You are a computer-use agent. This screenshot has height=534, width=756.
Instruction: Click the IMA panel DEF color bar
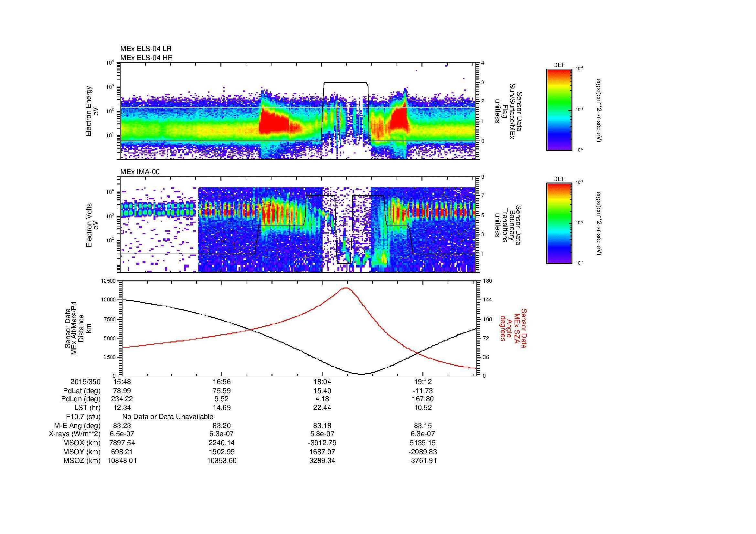(x=559, y=224)
